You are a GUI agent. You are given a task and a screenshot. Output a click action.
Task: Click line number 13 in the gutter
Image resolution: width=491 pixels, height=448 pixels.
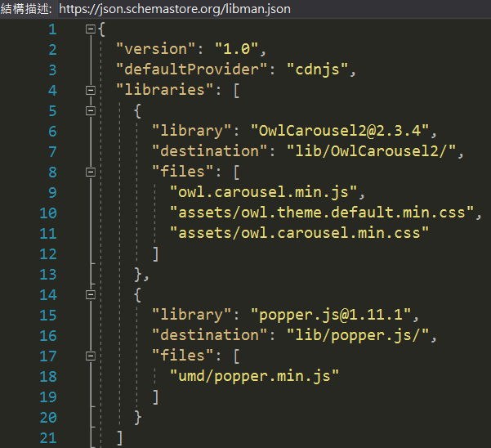tap(48, 275)
